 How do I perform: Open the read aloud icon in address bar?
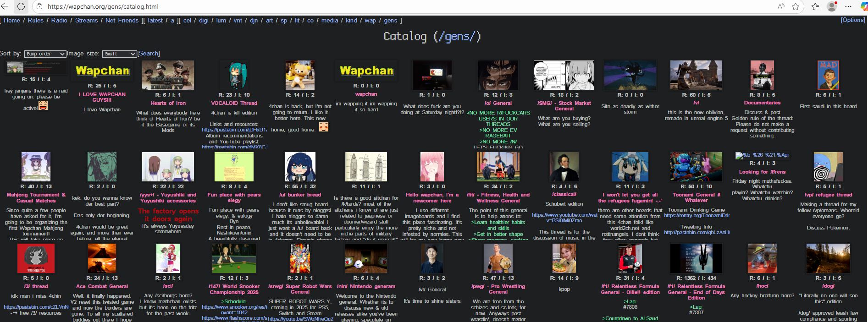(780, 6)
